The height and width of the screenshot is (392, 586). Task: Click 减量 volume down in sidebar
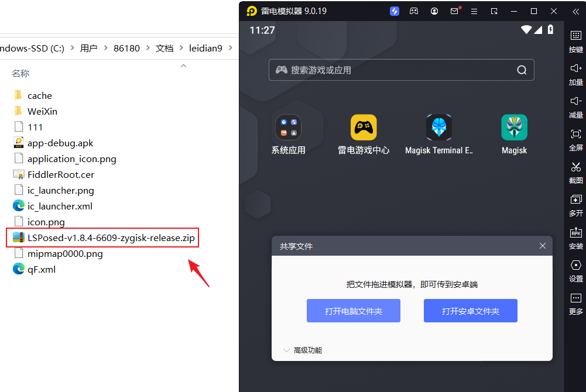click(x=576, y=107)
